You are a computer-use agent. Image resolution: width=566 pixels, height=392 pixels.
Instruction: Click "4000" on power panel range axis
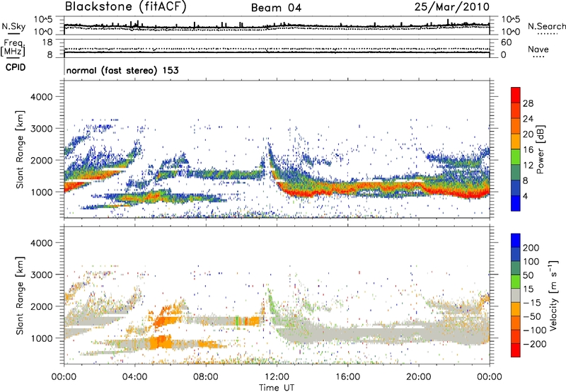point(42,97)
